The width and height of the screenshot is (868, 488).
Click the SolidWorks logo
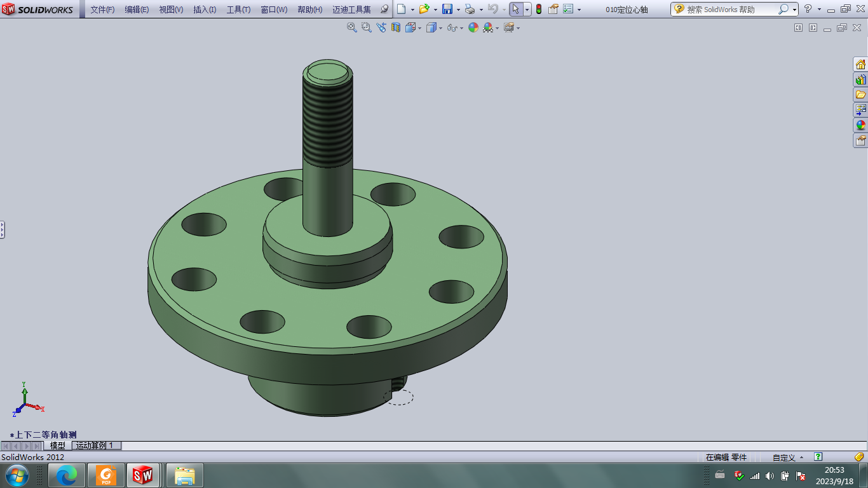pos(37,10)
